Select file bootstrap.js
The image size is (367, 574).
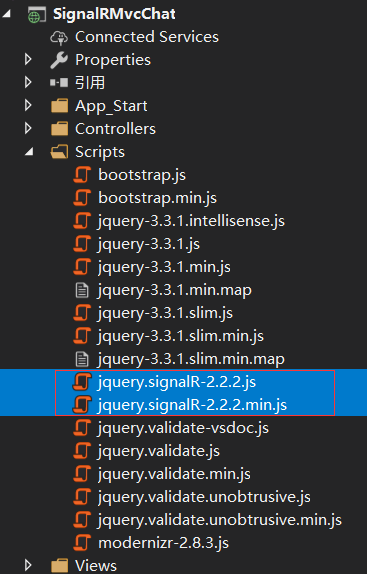click(x=142, y=175)
